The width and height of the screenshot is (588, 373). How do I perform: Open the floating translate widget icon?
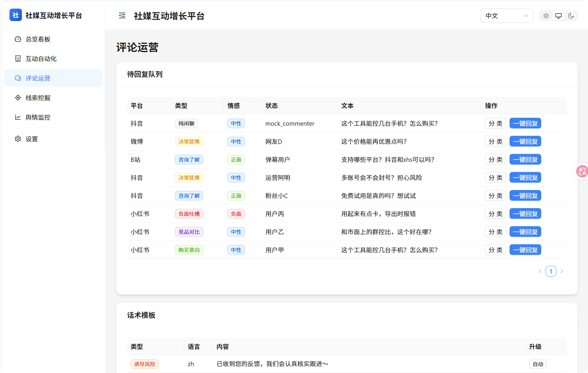(582, 171)
